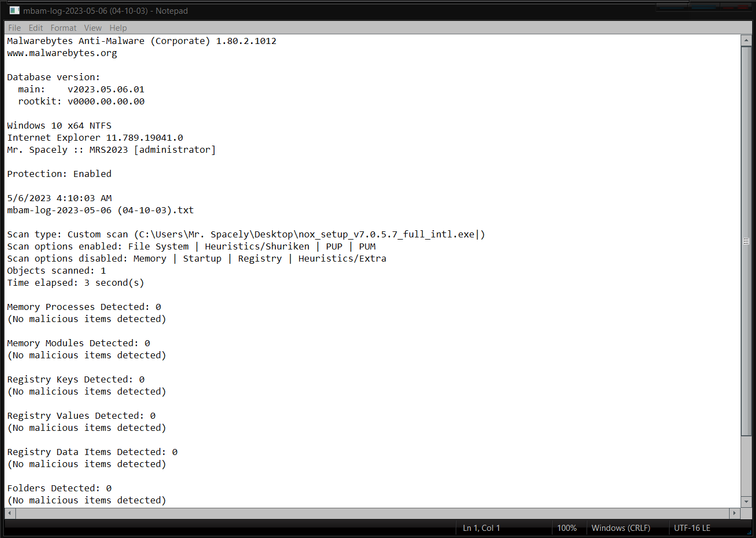Click the 'Internet Explorer 11.789.19041.0' line

95,138
